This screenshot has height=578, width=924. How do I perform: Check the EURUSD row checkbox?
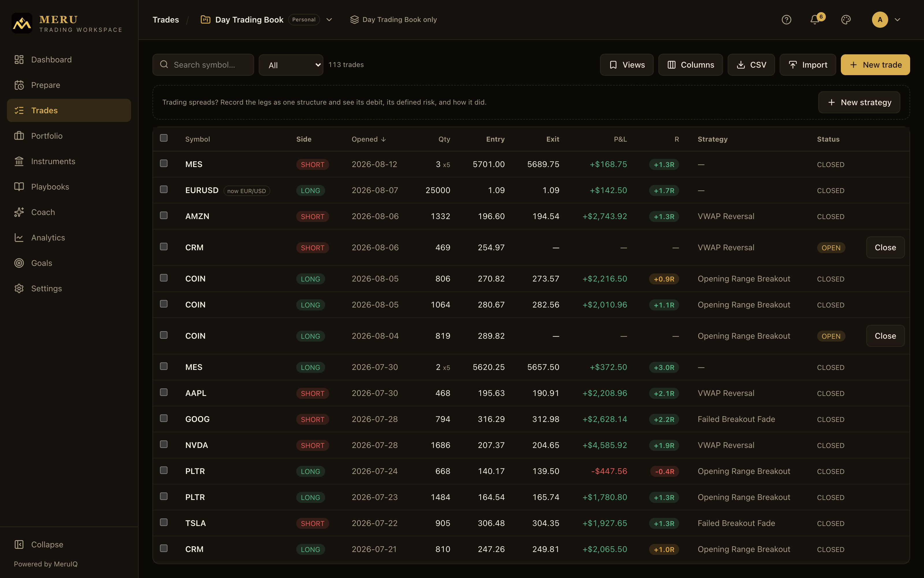click(164, 189)
